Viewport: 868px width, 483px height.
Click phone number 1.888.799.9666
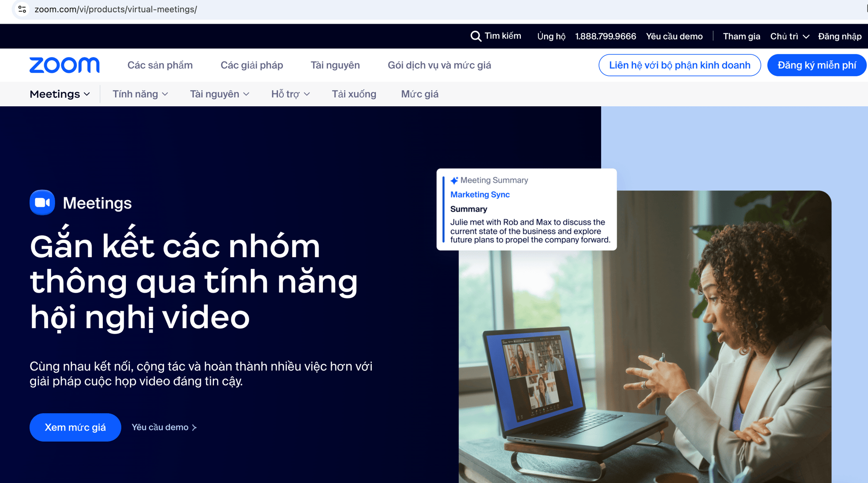click(605, 36)
